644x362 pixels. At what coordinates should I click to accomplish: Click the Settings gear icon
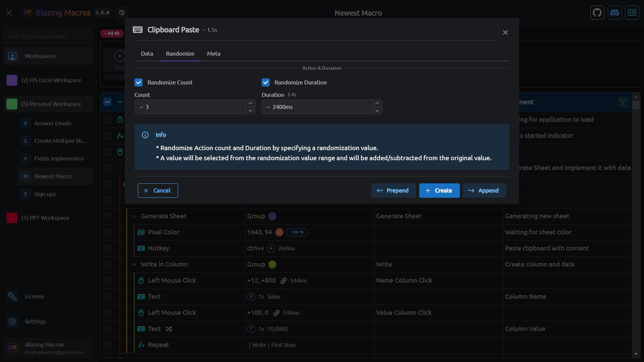12,321
